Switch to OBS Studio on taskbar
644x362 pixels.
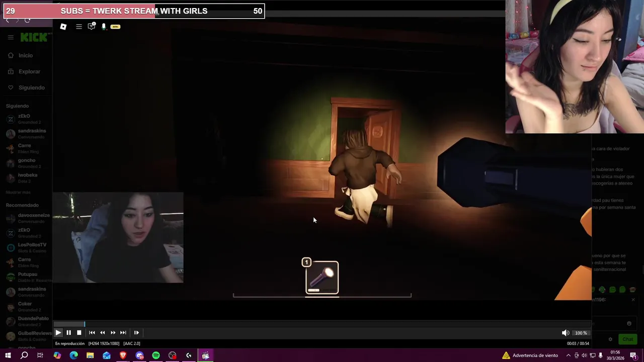(173, 355)
